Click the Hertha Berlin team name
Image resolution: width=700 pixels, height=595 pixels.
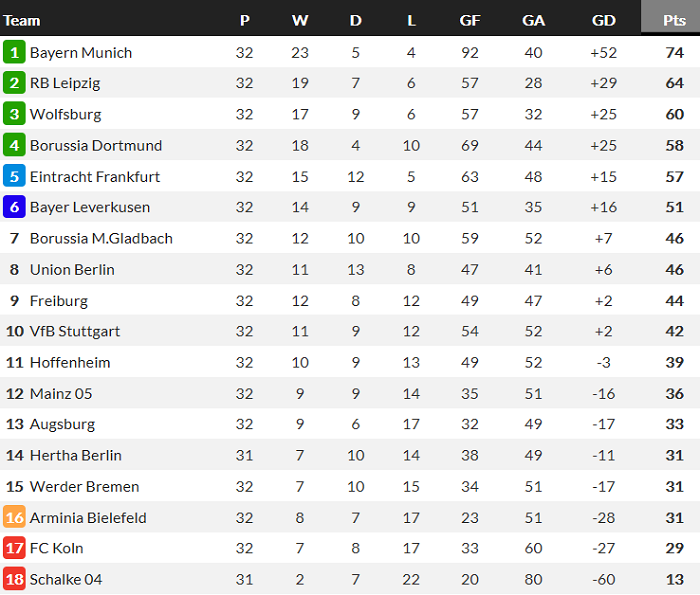click(76, 455)
